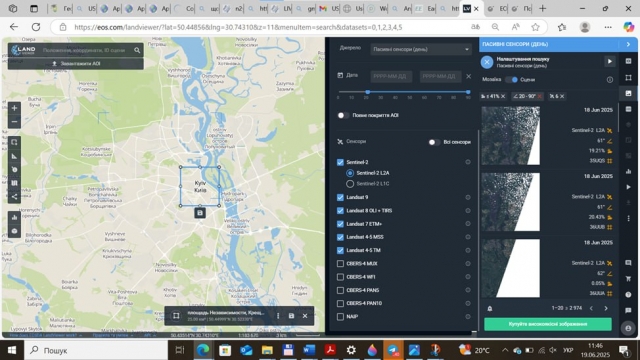640x360 pixels.
Task: Click the save icon below the AOI rectangle
Action: 200,213
